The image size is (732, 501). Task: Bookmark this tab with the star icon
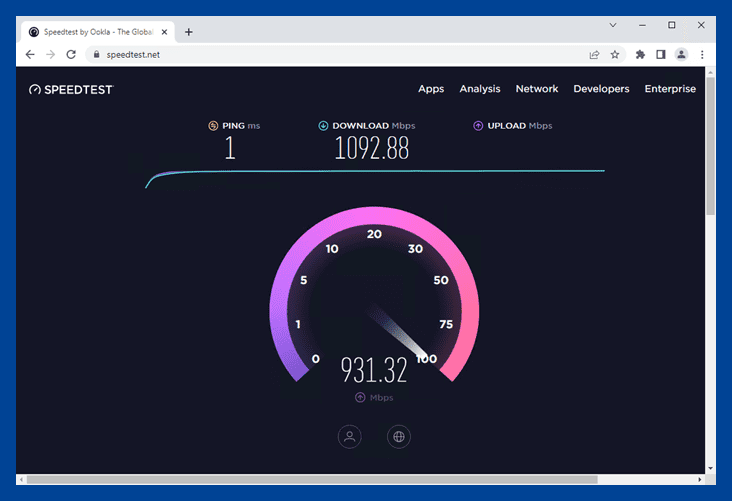[x=615, y=55]
